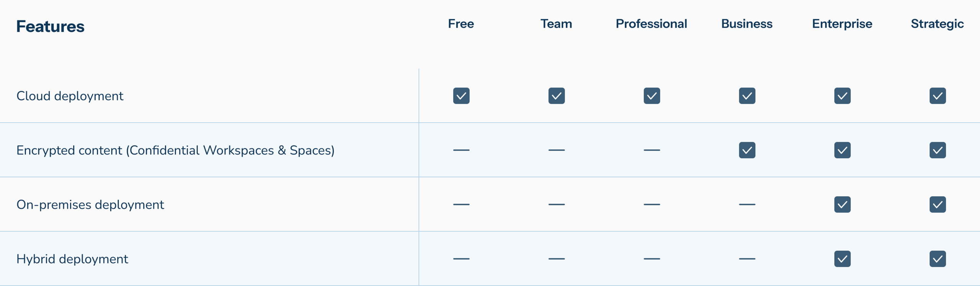Click the Hybrid deployment feature label
The height and width of the screenshot is (286, 980).
[x=72, y=259]
